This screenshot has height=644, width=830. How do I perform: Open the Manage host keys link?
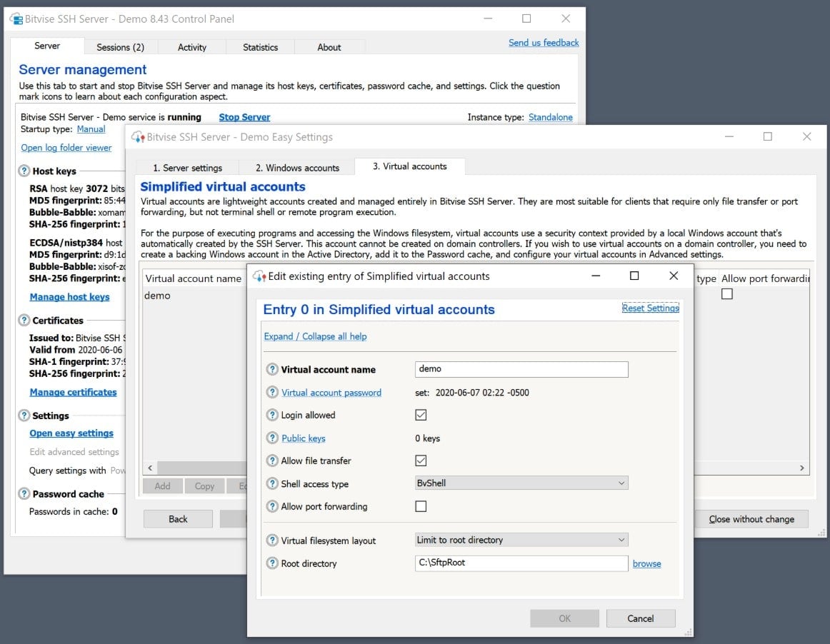coord(69,297)
